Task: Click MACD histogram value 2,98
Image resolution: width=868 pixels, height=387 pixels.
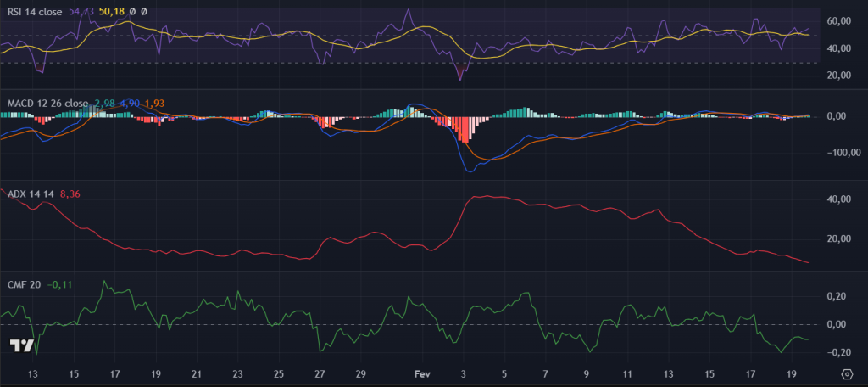Action: 104,104
